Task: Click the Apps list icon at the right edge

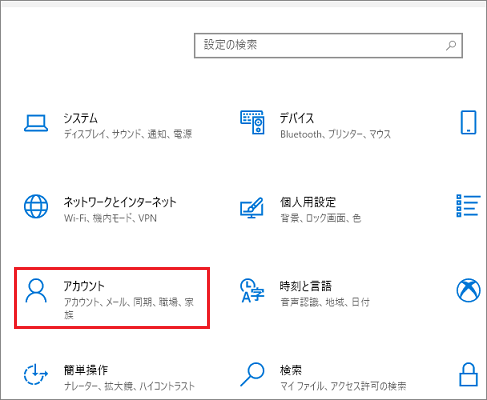Action: pos(468,206)
